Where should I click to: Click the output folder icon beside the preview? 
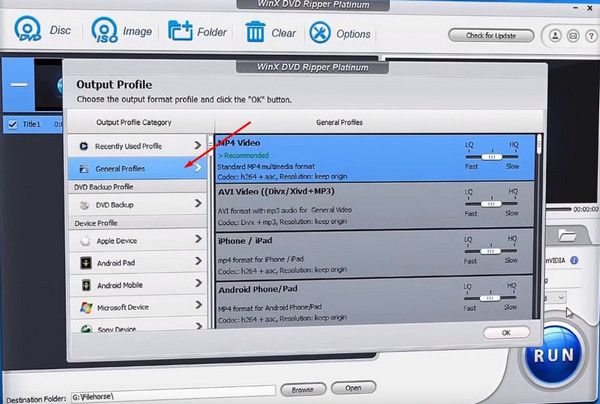point(567,235)
